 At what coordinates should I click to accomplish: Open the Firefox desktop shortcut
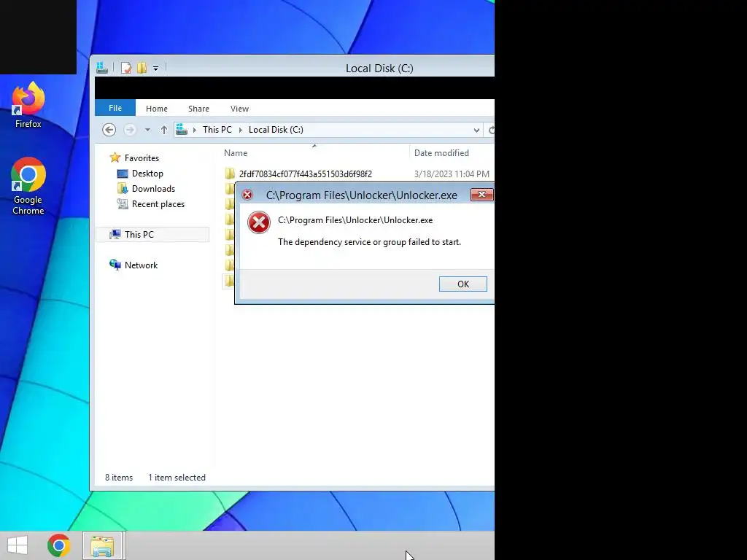point(28,105)
